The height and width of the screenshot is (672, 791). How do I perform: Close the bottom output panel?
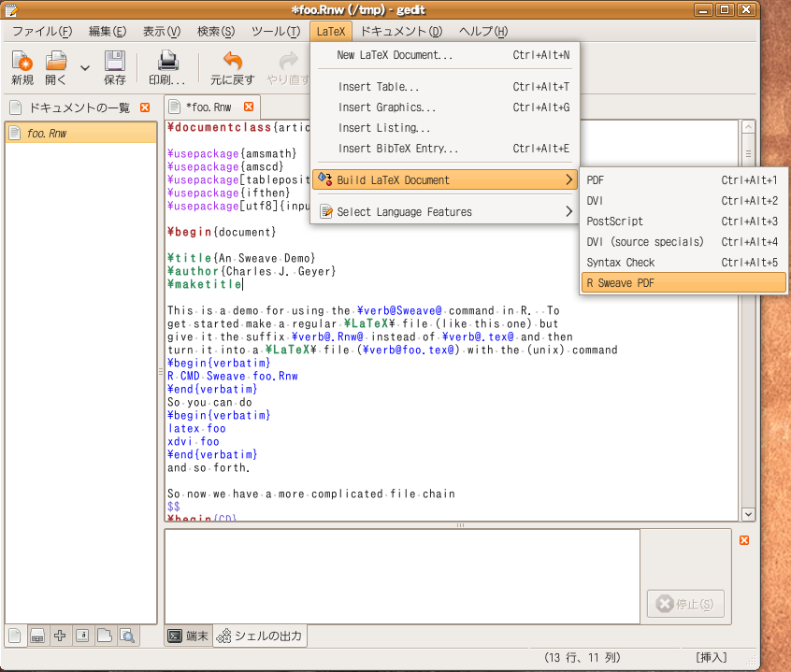(744, 540)
